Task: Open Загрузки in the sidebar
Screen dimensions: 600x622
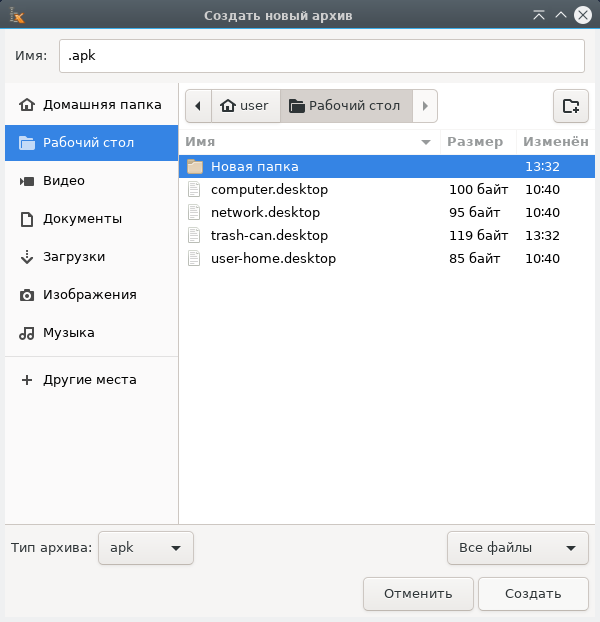Action: click(x=73, y=257)
